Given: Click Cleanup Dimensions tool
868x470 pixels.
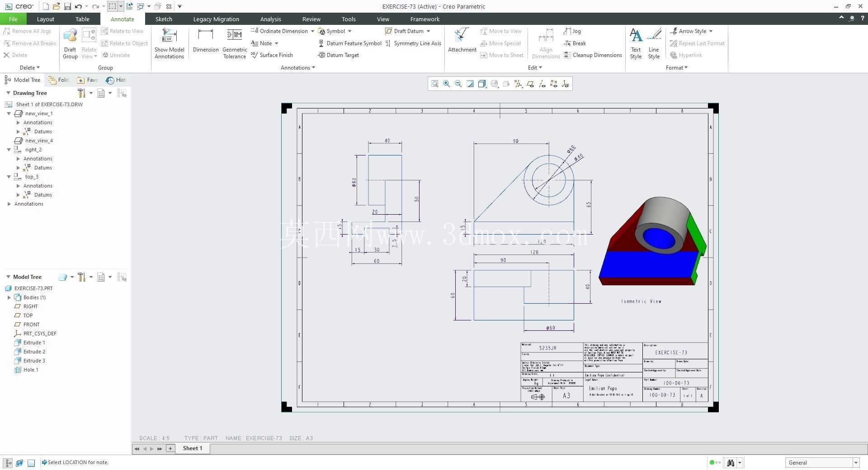Looking at the screenshot, I should click(x=593, y=55).
